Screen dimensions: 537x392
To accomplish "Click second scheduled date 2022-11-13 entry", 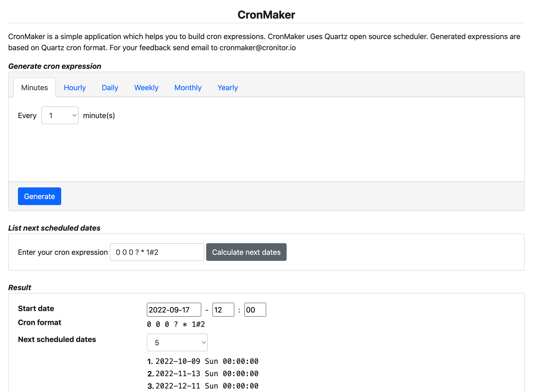I will pos(207,373).
